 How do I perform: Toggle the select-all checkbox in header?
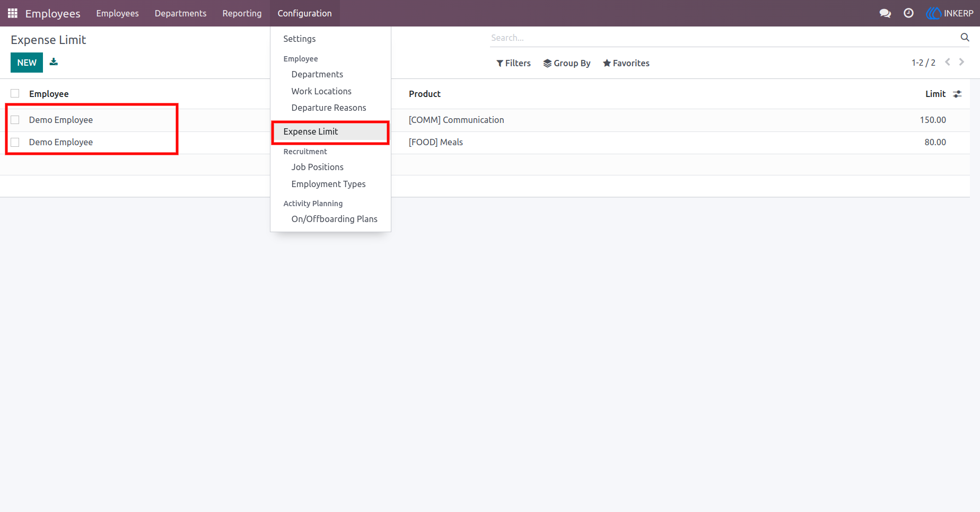(x=15, y=93)
